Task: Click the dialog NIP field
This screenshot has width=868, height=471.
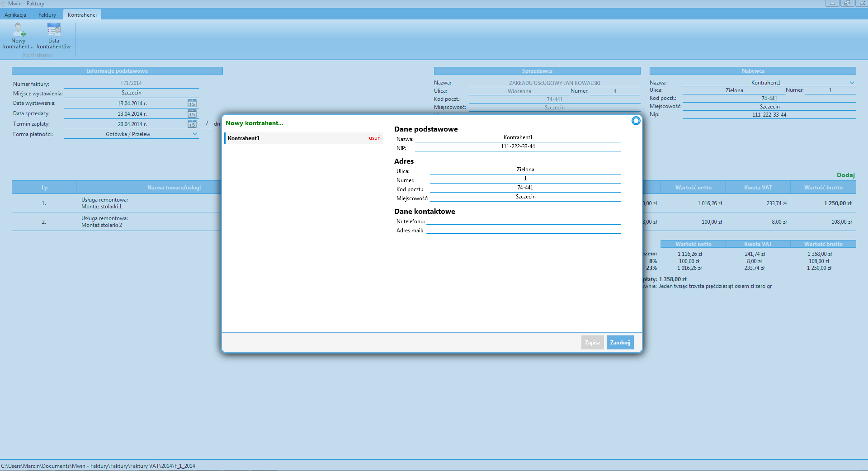Action: click(518, 147)
